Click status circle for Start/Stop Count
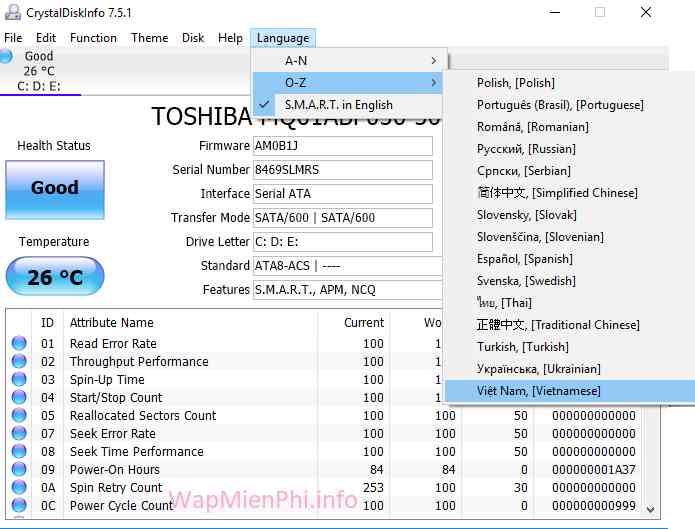This screenshot has width=695, height=529. click(19, 397)
